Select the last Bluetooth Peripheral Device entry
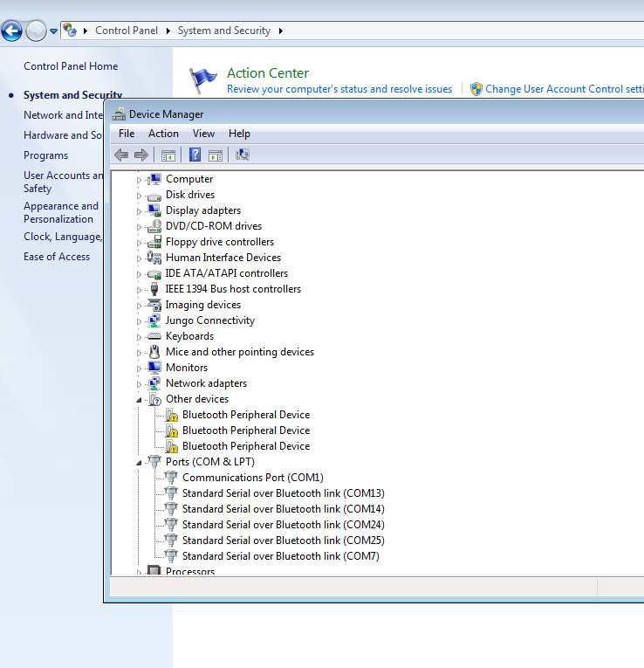The image size is (644, 668). [x=246, y=446]
